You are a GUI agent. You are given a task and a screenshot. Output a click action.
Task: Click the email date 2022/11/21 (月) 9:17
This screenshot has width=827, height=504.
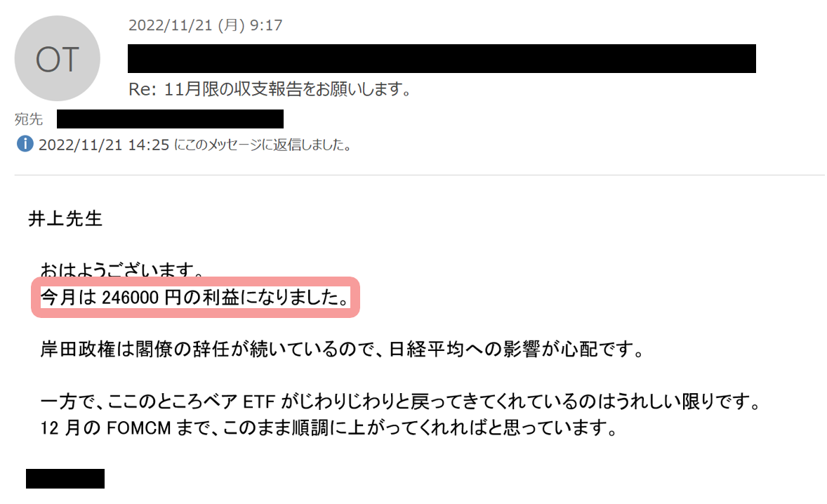pyautogui.click(x=205, y=25)
